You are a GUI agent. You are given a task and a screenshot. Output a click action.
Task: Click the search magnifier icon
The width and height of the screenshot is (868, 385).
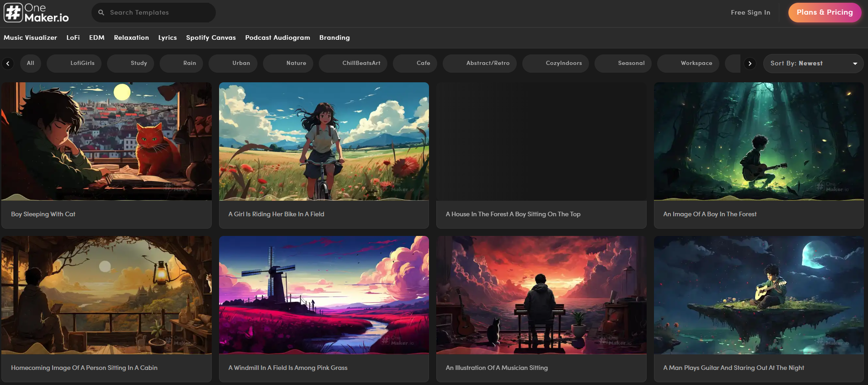pos(101,13)
